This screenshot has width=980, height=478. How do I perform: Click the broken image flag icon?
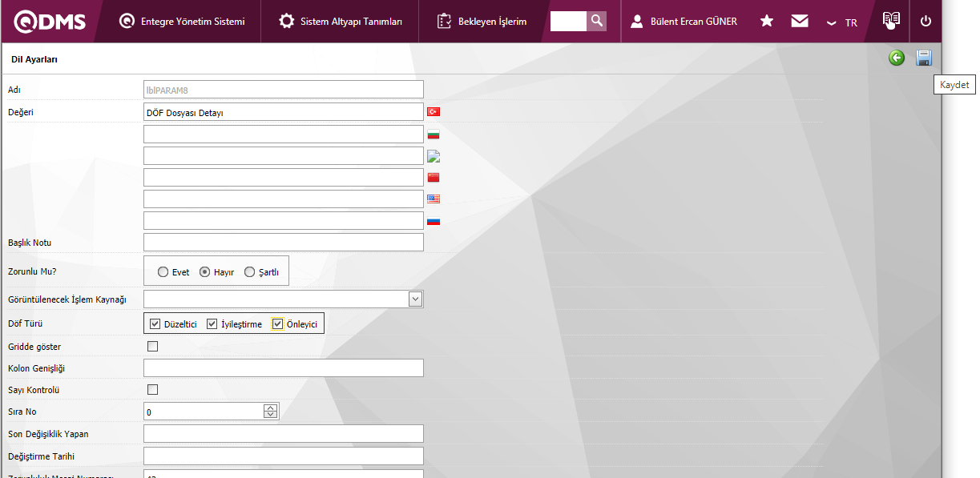[x=434, y=155]
